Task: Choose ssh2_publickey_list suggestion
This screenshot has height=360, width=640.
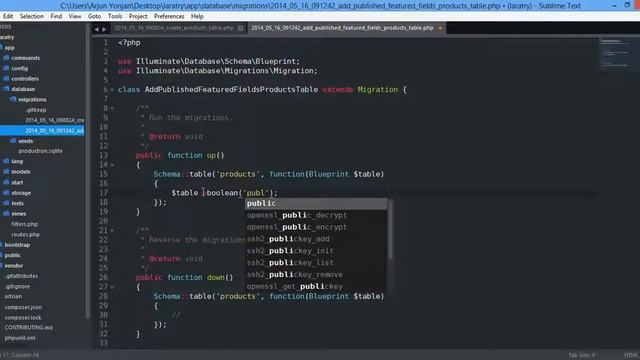Action: coord(316,262)
